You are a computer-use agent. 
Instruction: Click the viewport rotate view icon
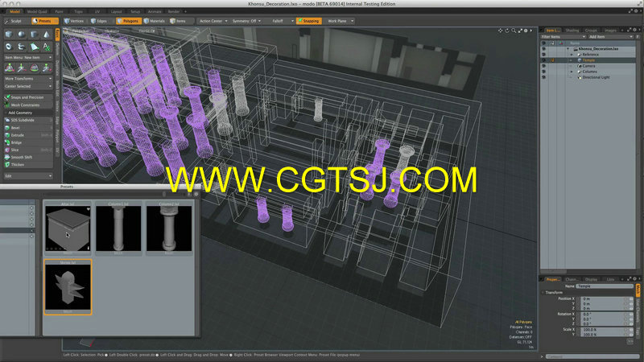tap(507, 31)
